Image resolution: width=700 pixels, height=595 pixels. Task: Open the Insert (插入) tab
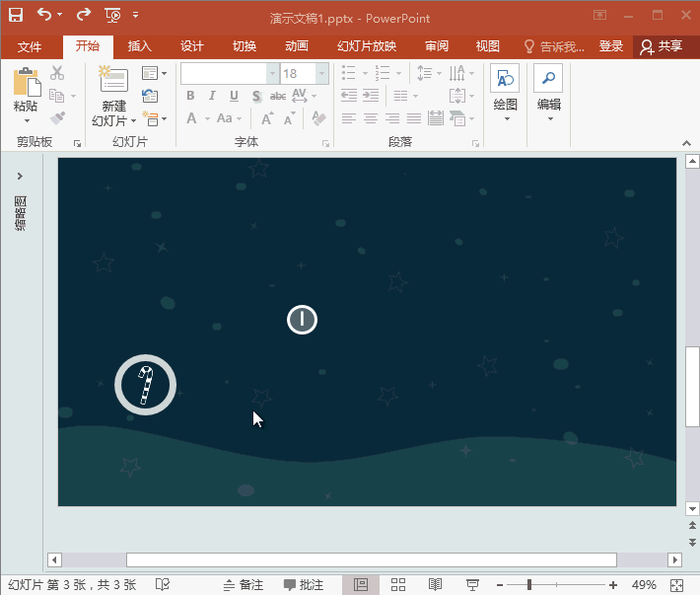(x=140, y=46)
